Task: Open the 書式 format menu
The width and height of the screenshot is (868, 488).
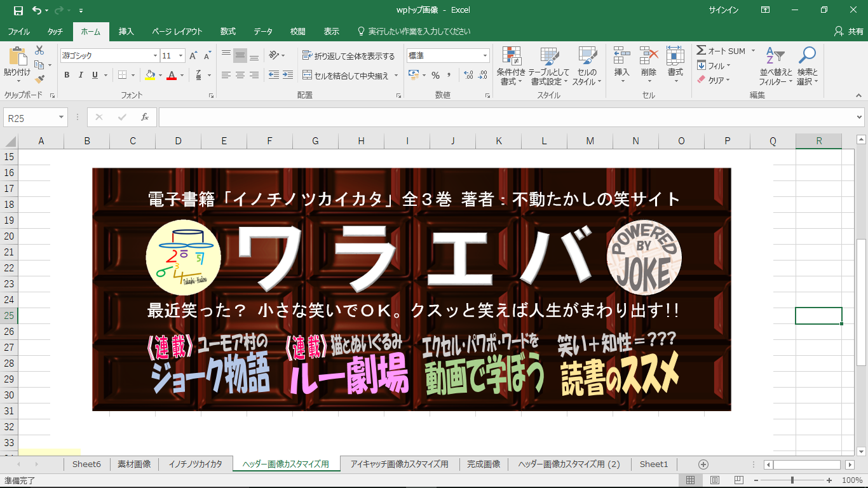Action: (675, 65)
